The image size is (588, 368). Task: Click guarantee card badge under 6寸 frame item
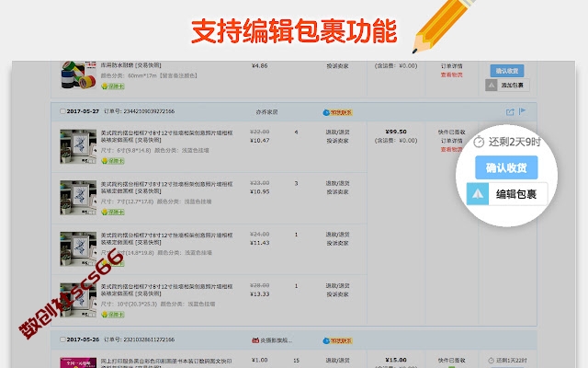pyautogui.click(x=113, y=161)
